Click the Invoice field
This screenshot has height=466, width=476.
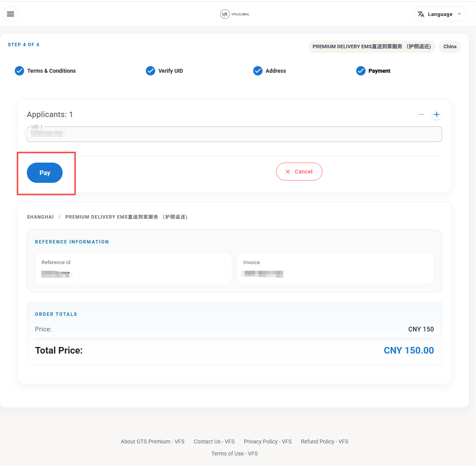coord(335,268)
